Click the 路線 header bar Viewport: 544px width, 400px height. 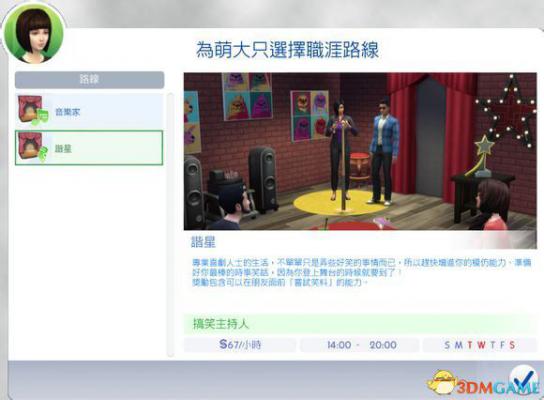90,80
